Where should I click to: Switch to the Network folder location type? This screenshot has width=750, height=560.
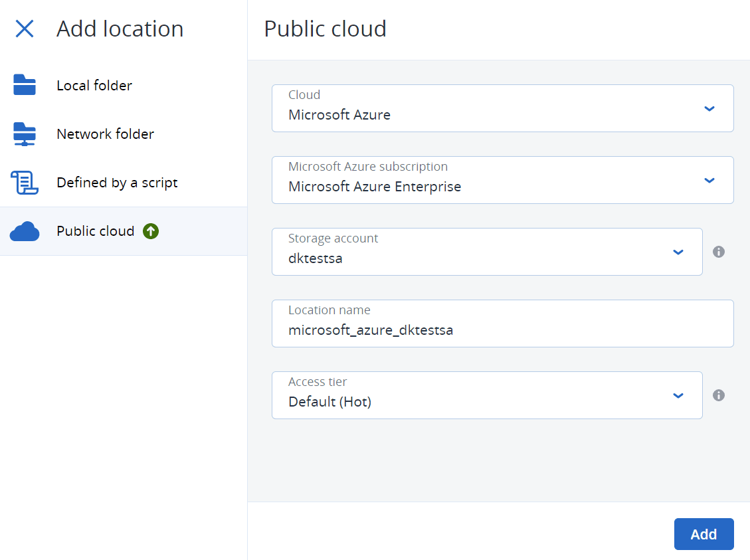point(105,134)
